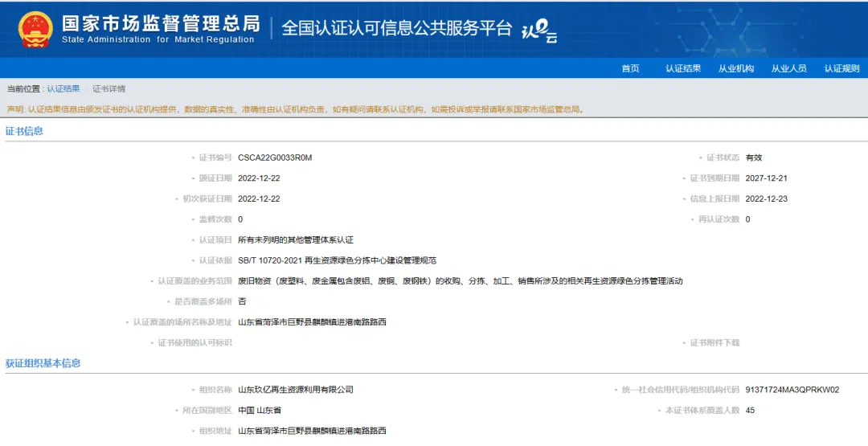
Task: Open the 认证结果 navigation tab
Action: tap(683, 68)
